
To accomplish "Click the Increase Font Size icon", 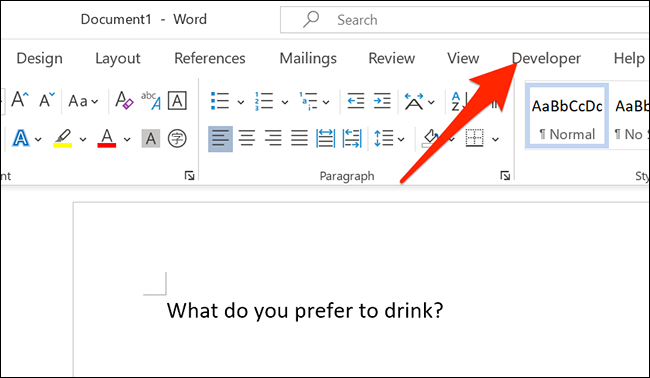I will coord(19,100).
